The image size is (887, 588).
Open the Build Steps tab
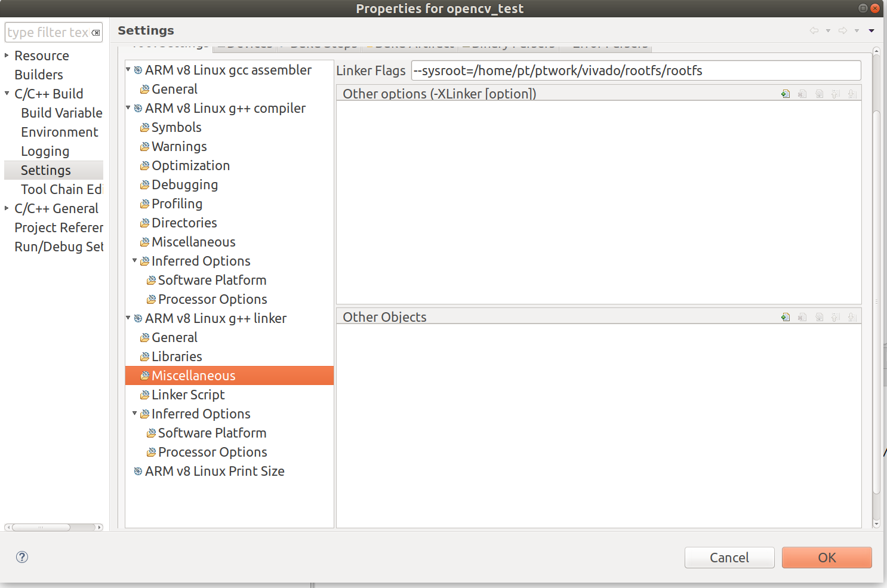click(x=322, y=45)
